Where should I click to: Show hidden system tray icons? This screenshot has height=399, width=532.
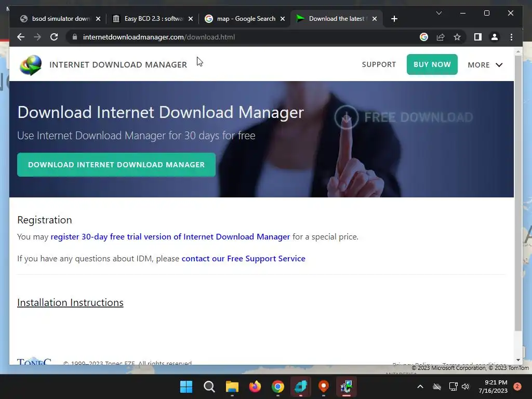coord(420,387)
